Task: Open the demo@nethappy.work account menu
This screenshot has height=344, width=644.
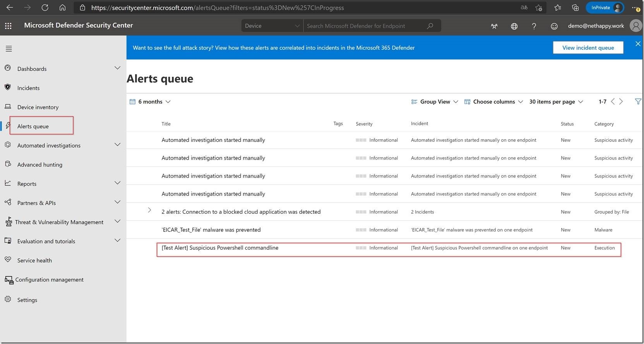Action: pyautogui.click(x=596, y=26)
